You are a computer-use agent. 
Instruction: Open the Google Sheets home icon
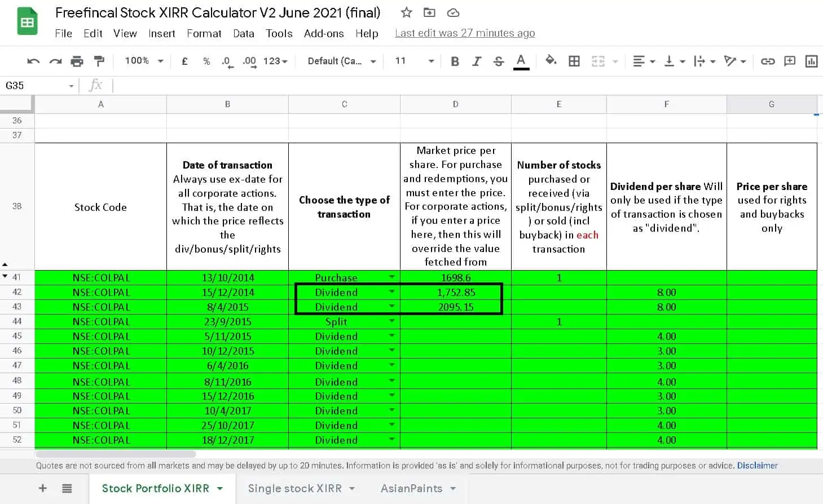[x=27, y=21]
